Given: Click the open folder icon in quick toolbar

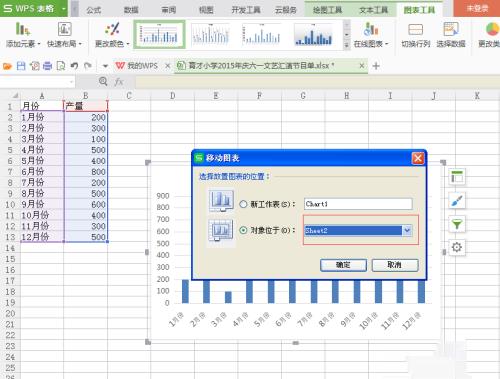Looking at the screenshot, I should pos(7,66).
